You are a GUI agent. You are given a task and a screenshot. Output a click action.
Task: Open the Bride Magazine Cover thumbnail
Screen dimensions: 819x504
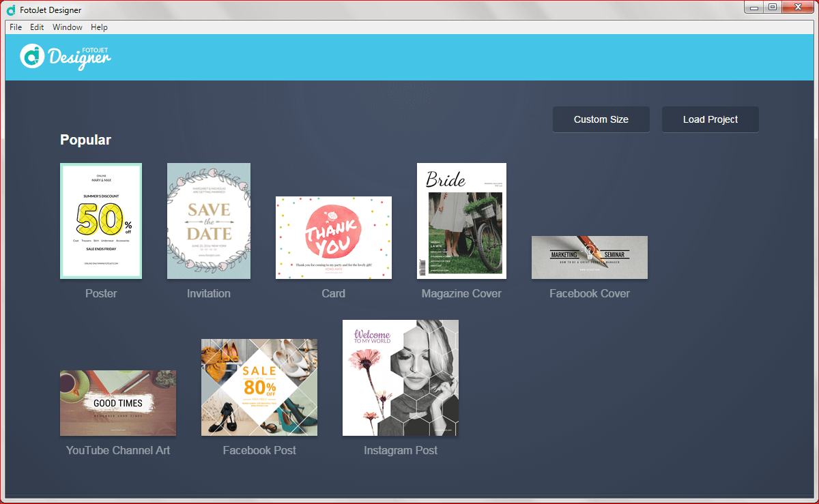click(x=461, y=221)
